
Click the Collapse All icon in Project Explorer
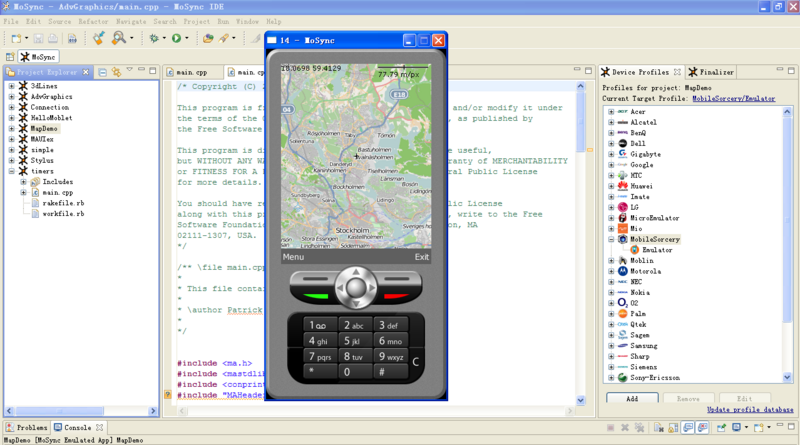[103, 72]
